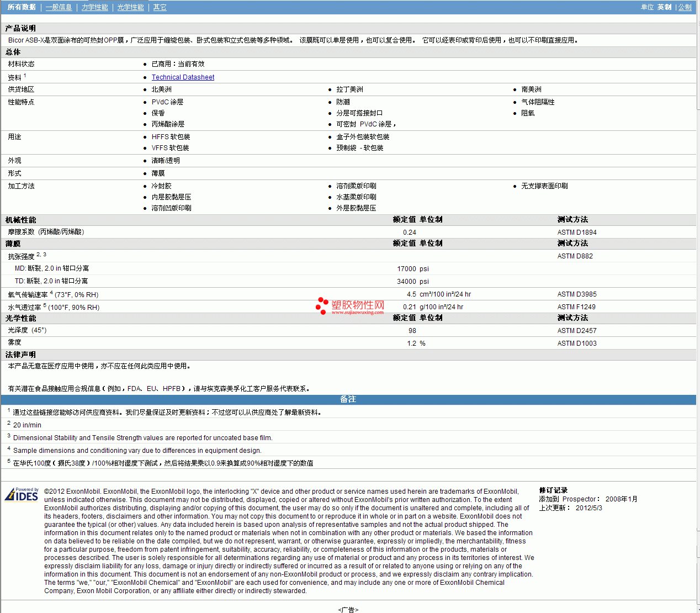Click the PVdC 涂层 feature

click(167, 102)
